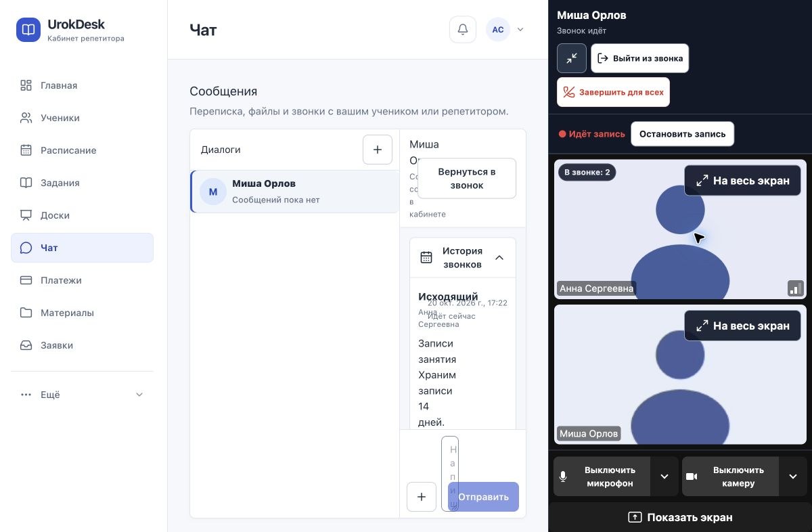This screenshot has height=532, width=812.
Task: Open the Платежи section
Action: point(83,280)
